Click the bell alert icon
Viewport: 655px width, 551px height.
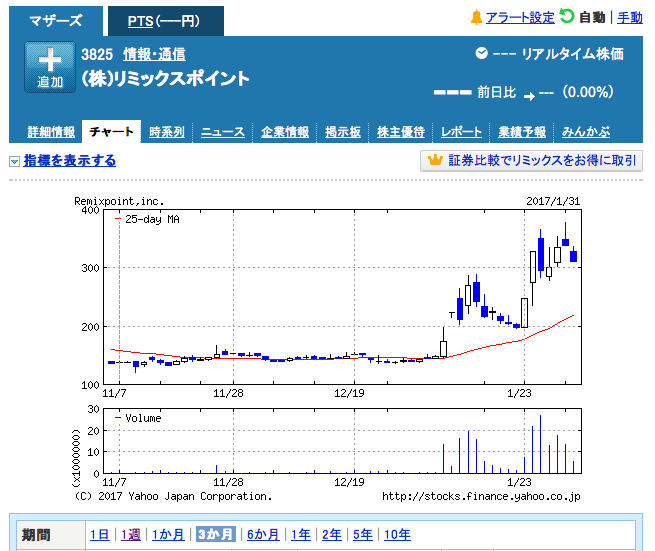(476, 18)
